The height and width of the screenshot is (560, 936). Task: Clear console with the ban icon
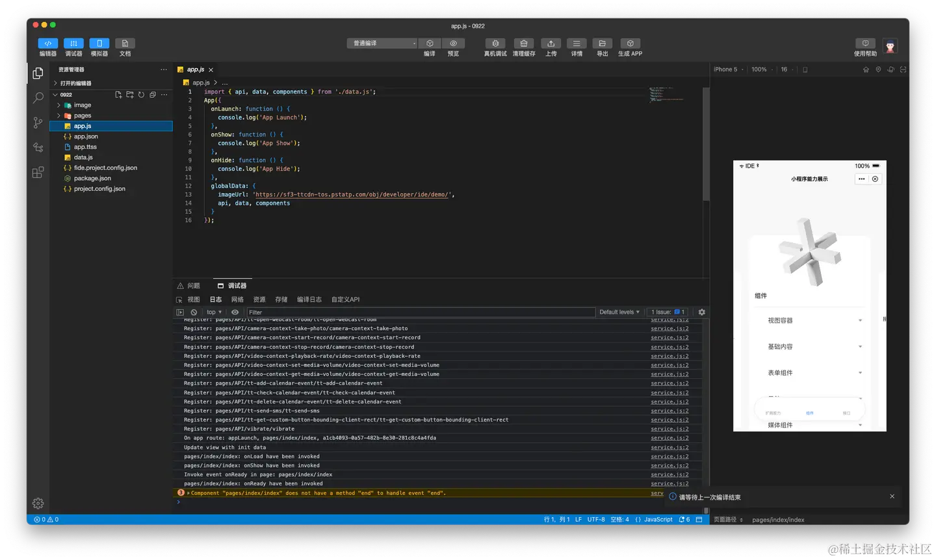194,312
